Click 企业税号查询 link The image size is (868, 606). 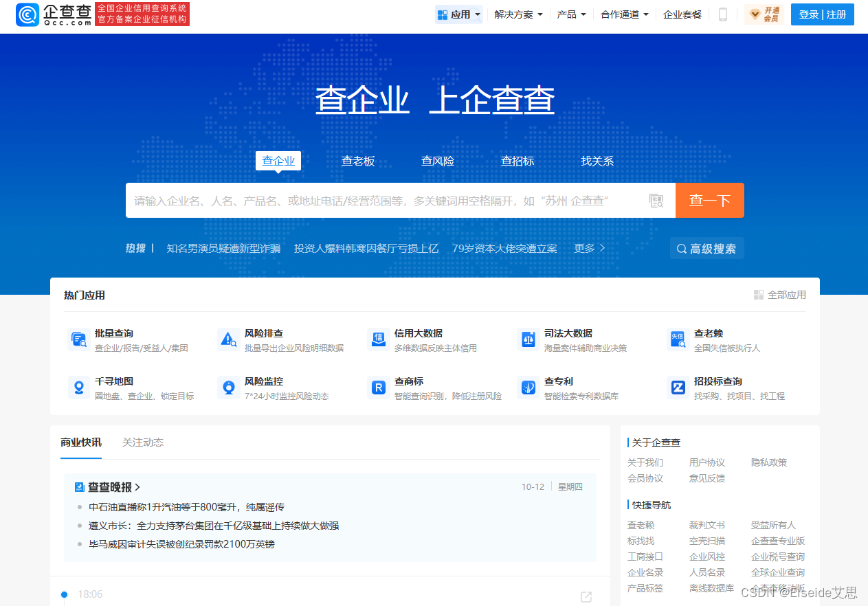pos(778,557)
